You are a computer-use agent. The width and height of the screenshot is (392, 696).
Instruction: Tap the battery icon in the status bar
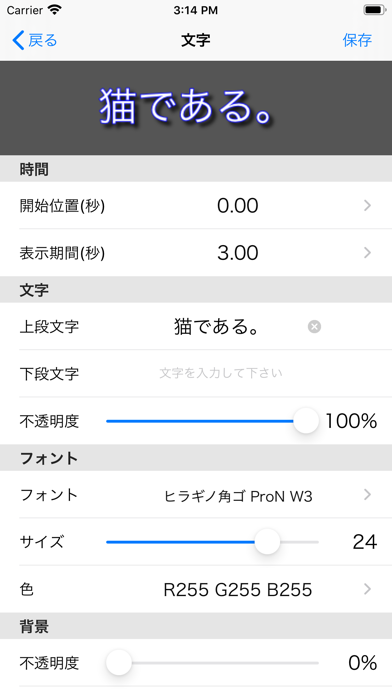375,10
